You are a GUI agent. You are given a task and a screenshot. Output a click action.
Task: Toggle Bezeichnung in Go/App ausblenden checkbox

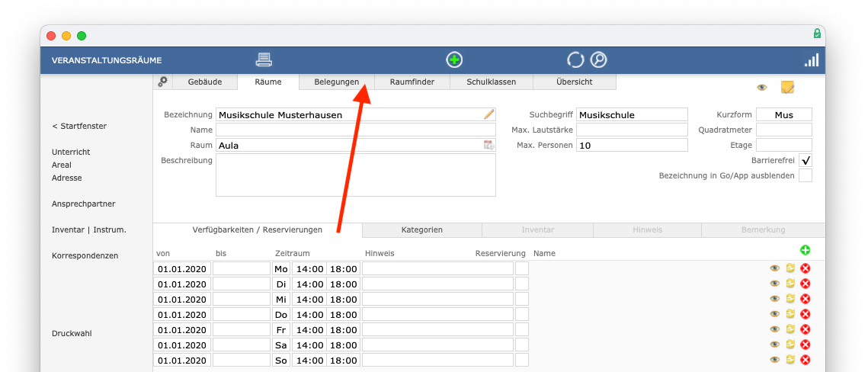(806, 175)
